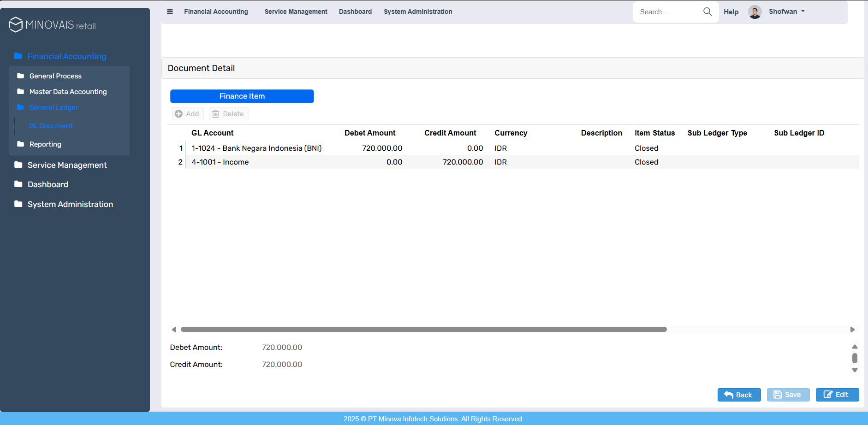Open Dashboard from top menu

coord(355,12)
